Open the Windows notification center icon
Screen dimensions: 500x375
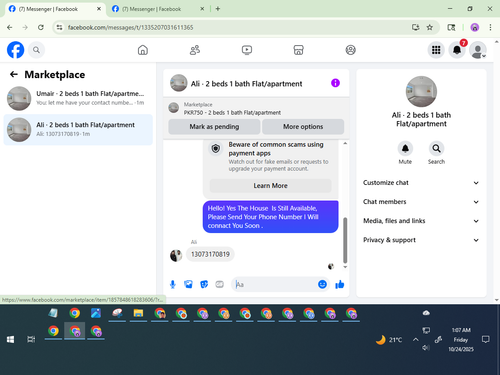486,339
